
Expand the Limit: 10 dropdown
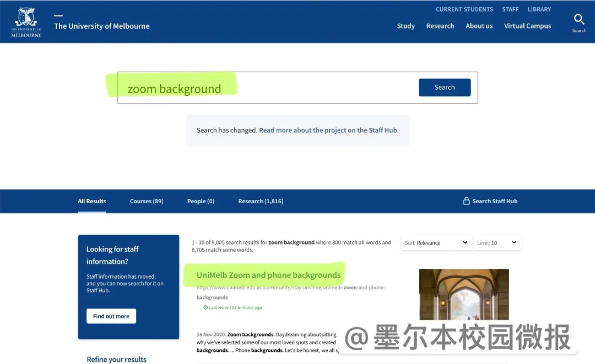tap(497, 243)
